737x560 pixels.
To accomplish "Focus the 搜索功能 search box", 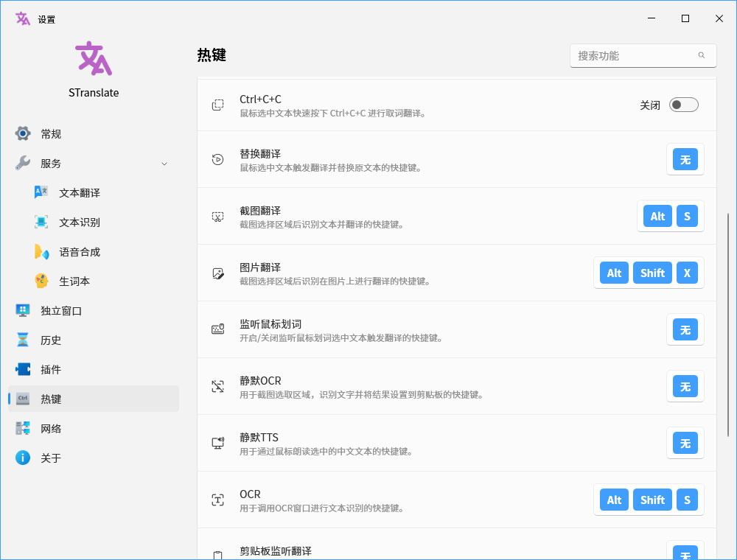I will click(x=643, y=56).
